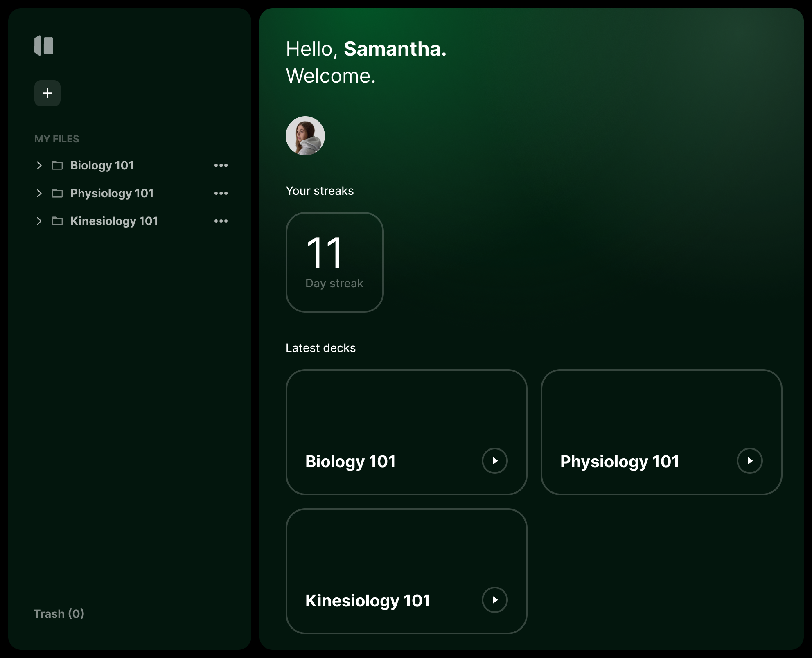Viewport: 812px width, 658px height.
Task: Click the sidebar collapse panel icon
Action: (x=44, y=45)
